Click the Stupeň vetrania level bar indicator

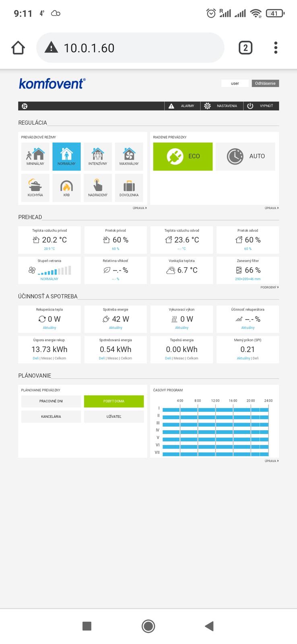click(54, 270)
